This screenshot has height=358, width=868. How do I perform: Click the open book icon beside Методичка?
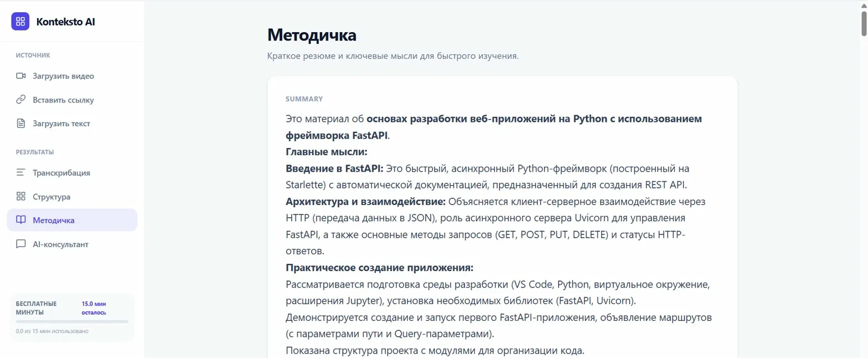pyautogui.click(x=21, y=220)
